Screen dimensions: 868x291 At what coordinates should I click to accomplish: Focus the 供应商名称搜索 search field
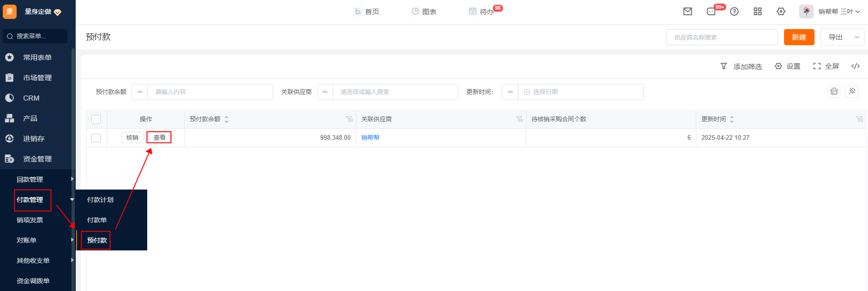click(x=722, y=37)
